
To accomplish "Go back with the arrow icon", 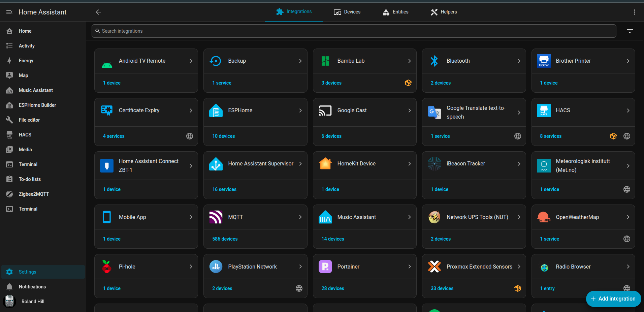I will click(x=98, y=12).
